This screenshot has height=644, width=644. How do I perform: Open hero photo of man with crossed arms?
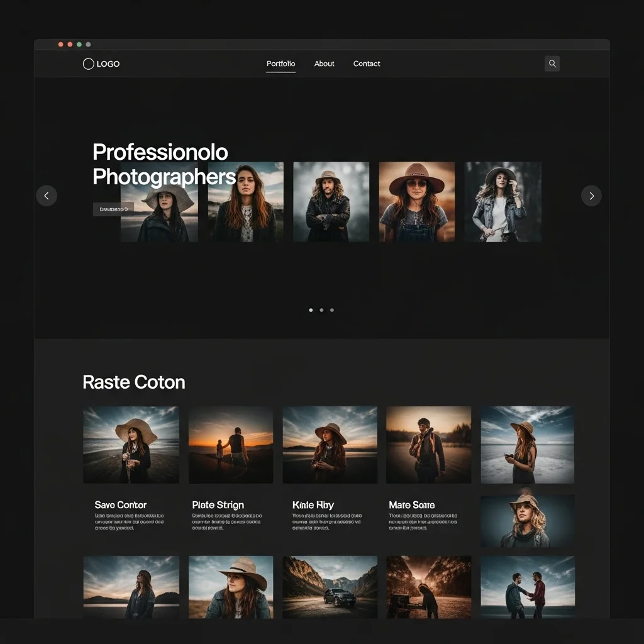pos(331,202)
